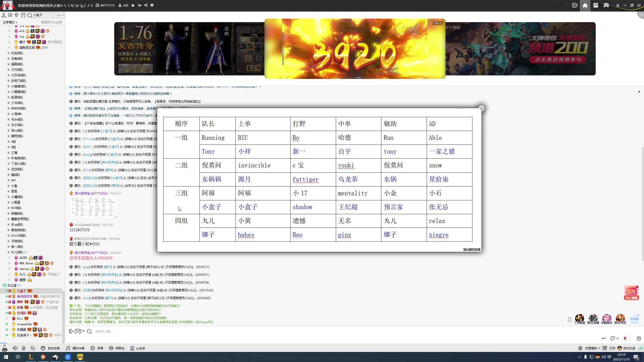Screen dimensions: 644x362
Task: Mute the speaker volume icon
Action: (x=15, y=348)
